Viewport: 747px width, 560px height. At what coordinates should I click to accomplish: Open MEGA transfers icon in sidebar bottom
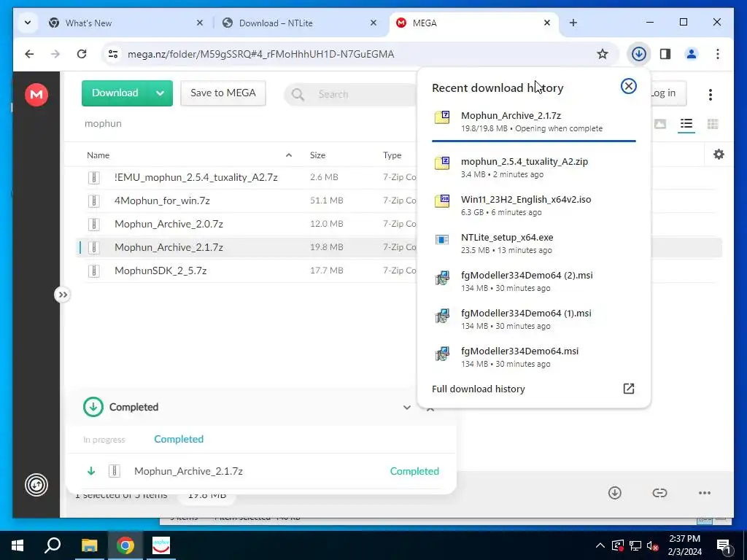tap(36, 485)
